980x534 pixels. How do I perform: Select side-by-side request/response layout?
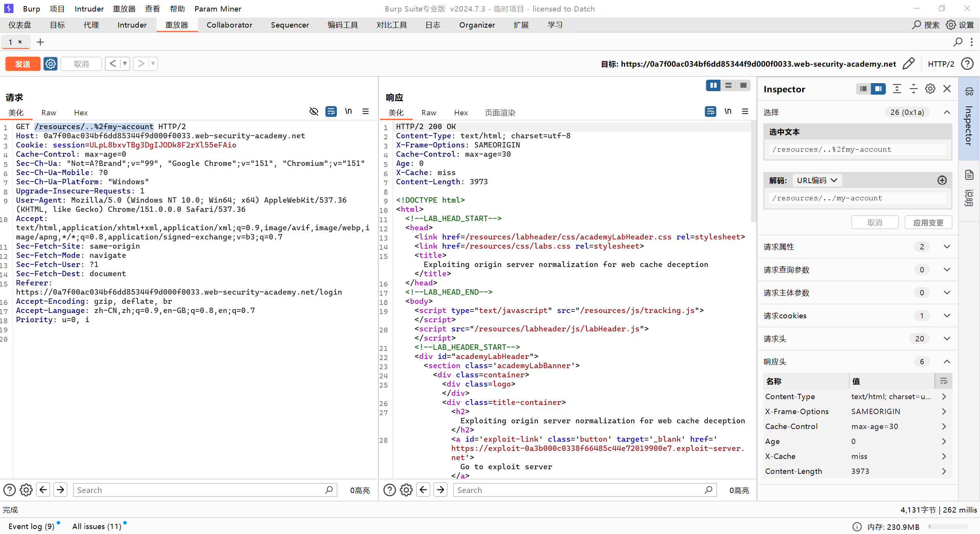(x=714, y=85)
